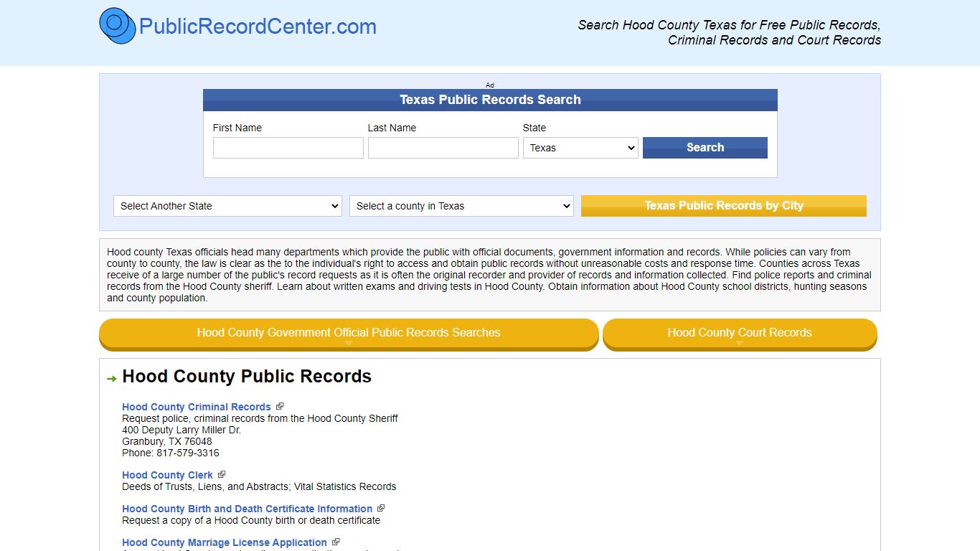Click address line 400 Deputy Larry Miller Dr.
The height and width of the screenshot is (551, 980).
182,430
